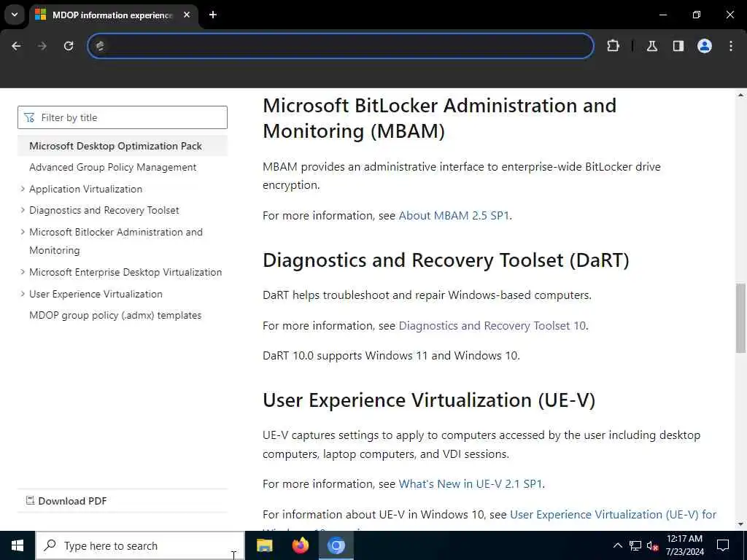Reload the current page
747x560 pixels.
point(69,46)
